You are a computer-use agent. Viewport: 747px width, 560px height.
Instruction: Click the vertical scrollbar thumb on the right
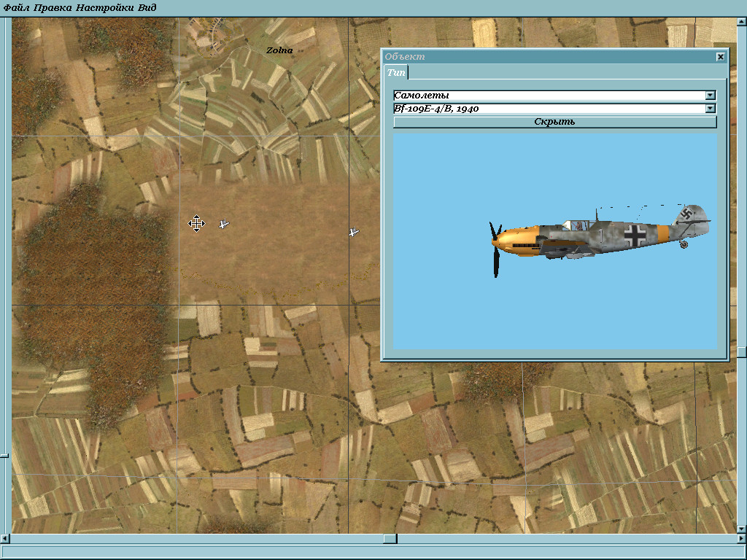(x=742, y=352)
